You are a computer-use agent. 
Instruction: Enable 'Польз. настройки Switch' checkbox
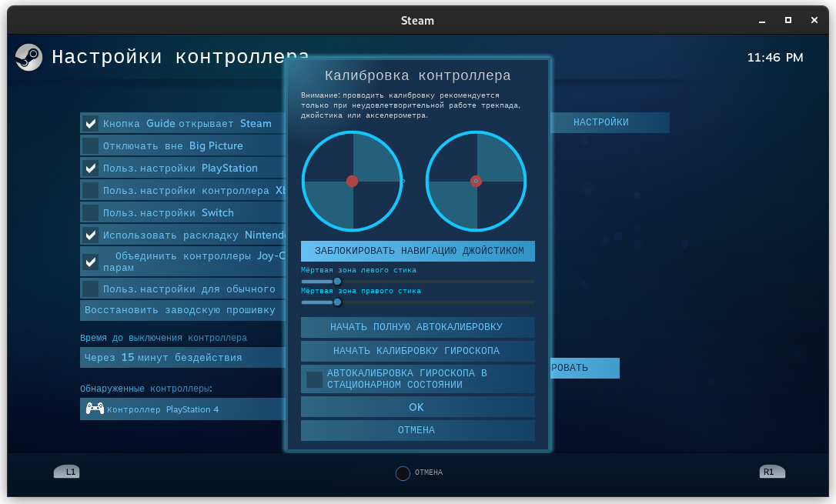tap(91, 213)
